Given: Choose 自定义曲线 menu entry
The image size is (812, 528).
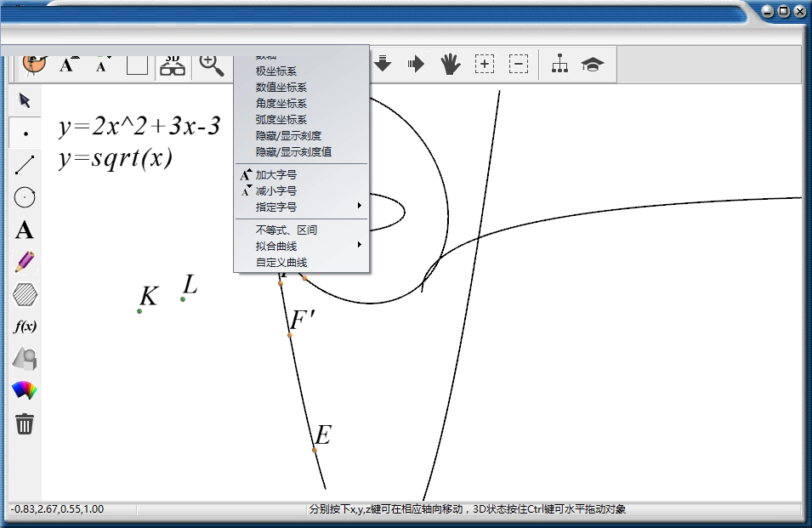Looking at the screenshot, I should coord(281,263).
